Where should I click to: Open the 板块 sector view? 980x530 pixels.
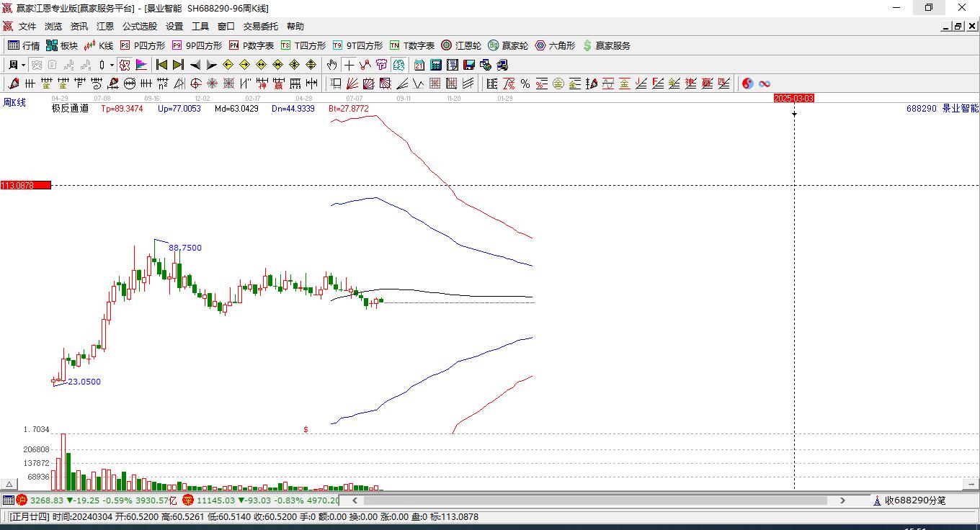(62, 45)
